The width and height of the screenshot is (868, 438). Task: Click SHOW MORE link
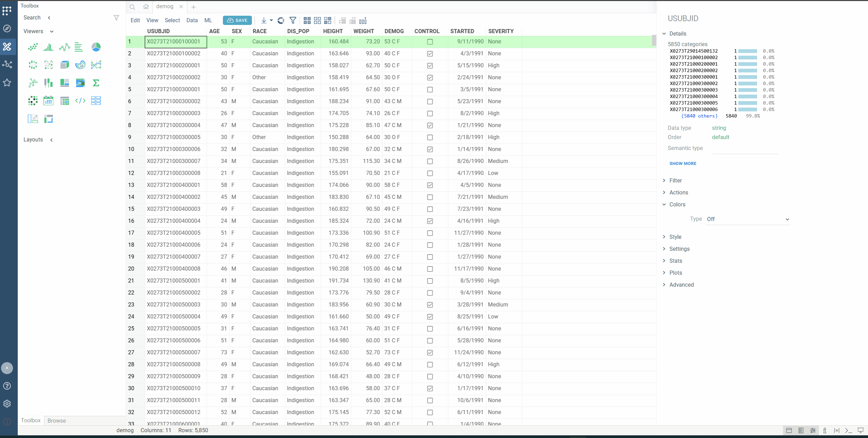683,164
